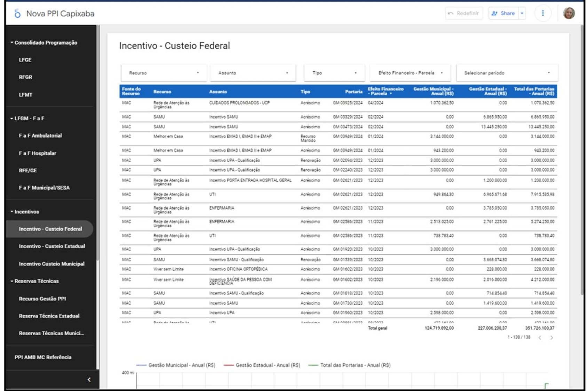Open the Incentivo - Custeio Estadual page
The image size is (588, 391).
coord(52,246)
